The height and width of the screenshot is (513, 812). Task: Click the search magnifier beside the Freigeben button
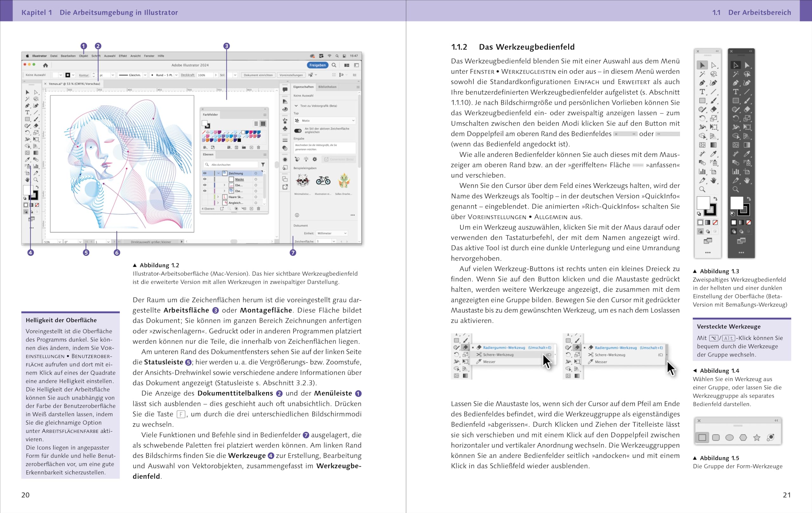coord(334,65)
